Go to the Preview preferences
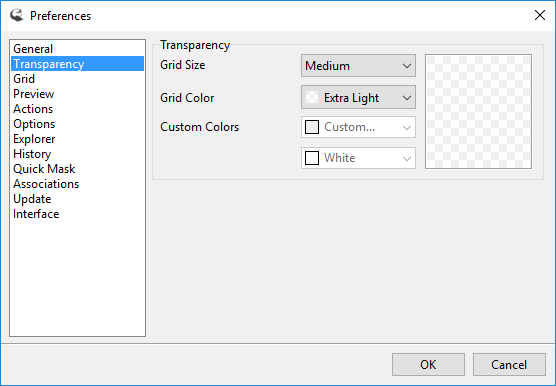 (77, 94)
